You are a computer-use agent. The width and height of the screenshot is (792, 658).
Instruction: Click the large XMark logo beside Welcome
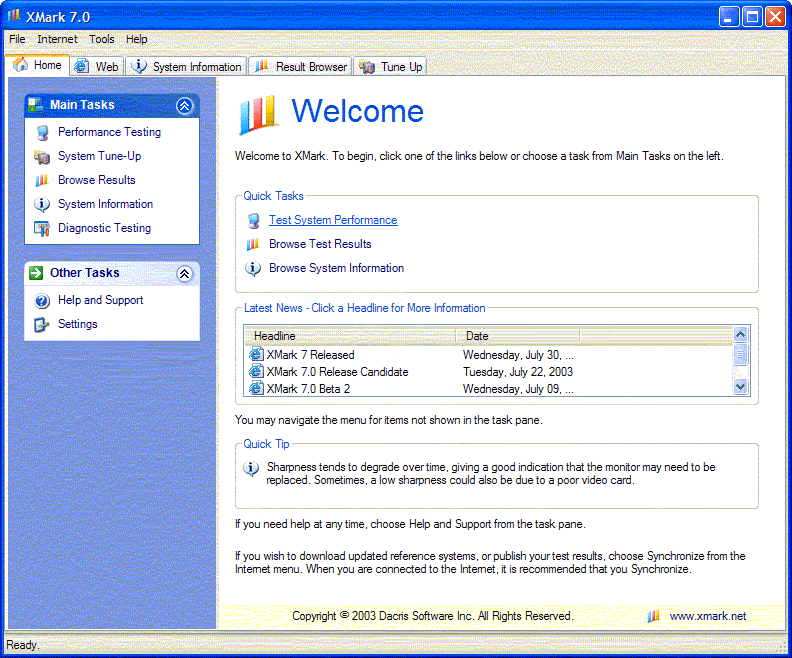click(259, 115)
